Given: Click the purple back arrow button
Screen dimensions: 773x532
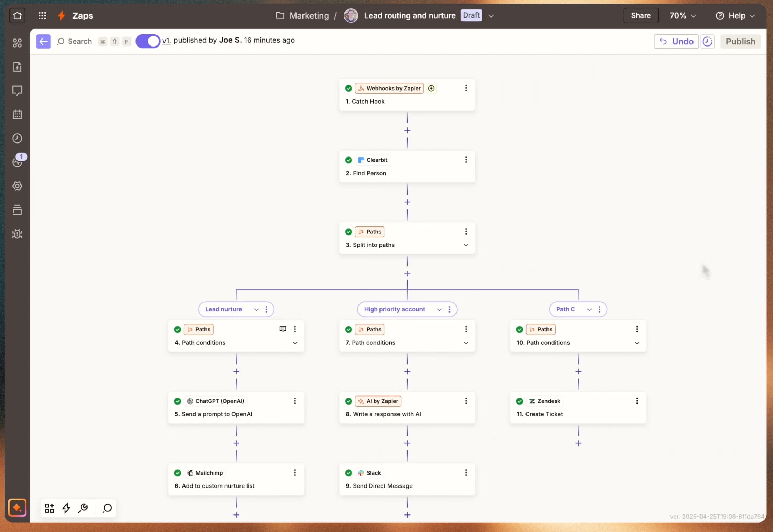Looking at the screenshot, I should [43, 41].
